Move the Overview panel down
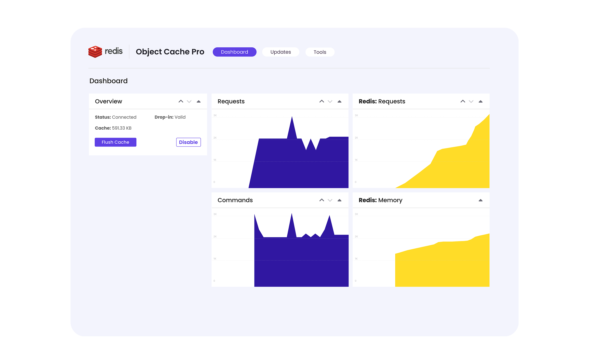This screenshot has height=364, width=589. click(x=189, y=102)
